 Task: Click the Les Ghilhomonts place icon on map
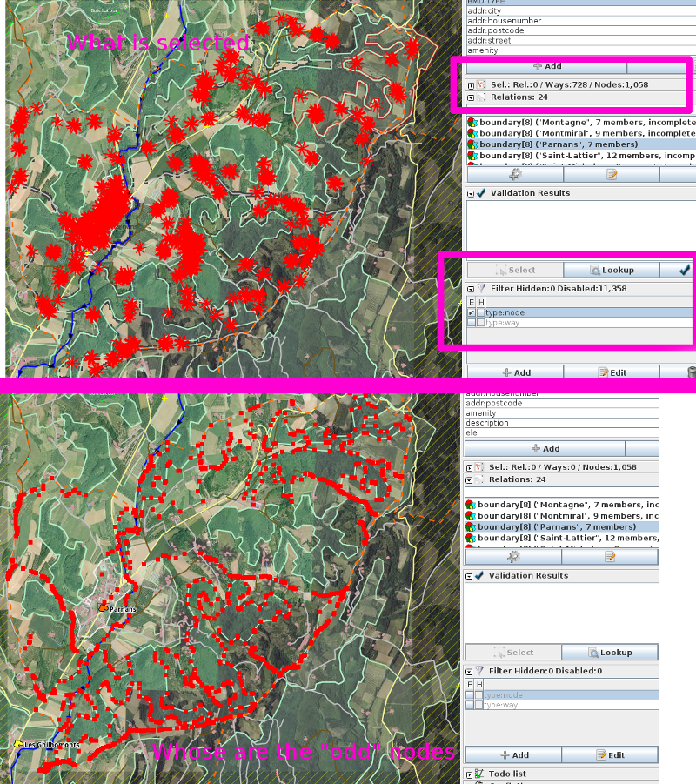(x=18, y=744)
